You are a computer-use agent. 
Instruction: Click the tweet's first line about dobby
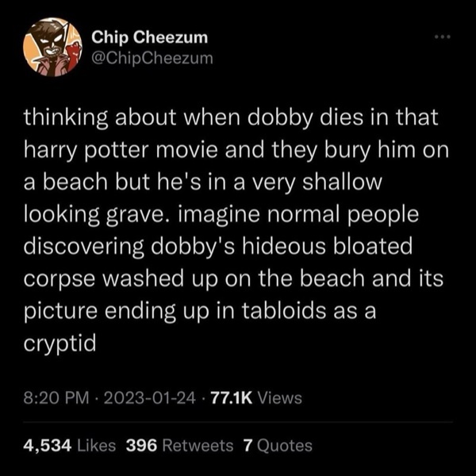pyautogui.click(x=231, y=117)
